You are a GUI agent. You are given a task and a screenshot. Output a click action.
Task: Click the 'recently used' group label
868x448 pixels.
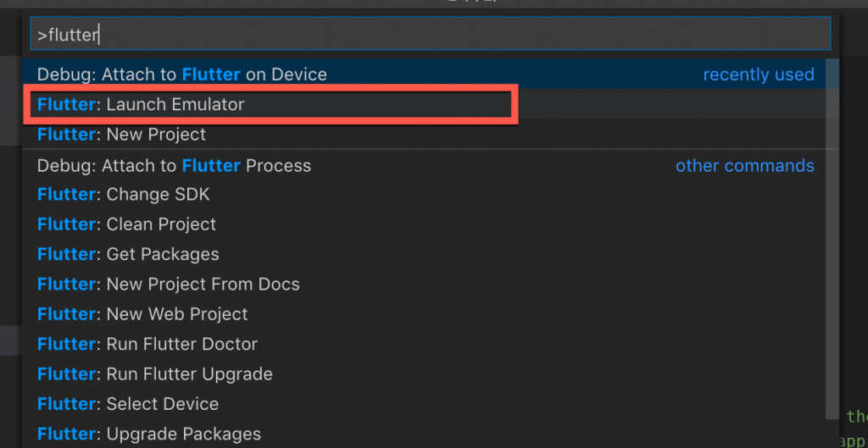pos(758,75)
